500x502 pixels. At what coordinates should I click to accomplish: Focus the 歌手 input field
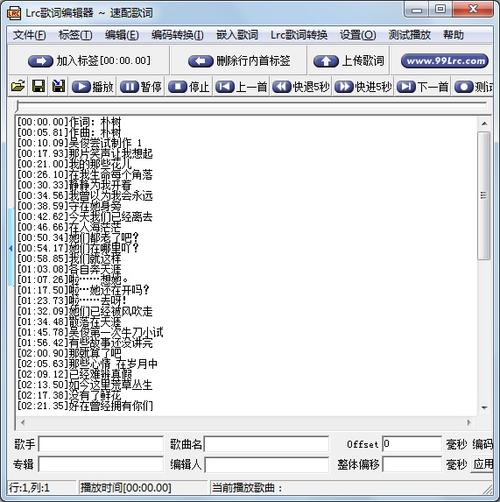[101, 444]
